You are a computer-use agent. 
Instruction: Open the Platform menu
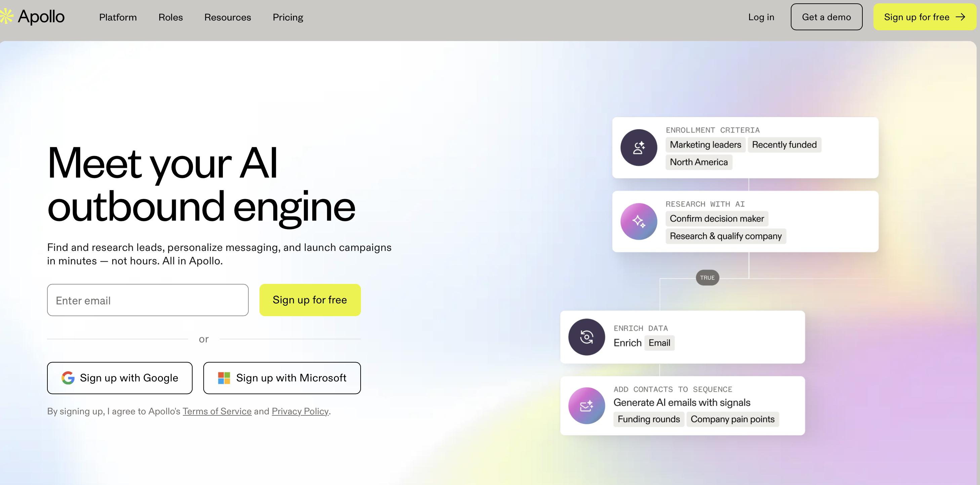coord(118,17)
